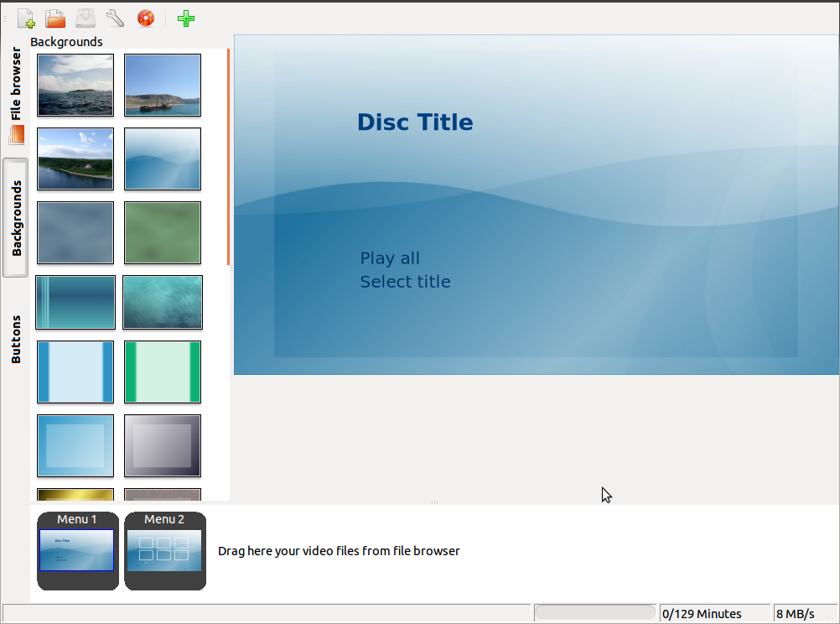Select Menu 1 in the titleset bar
Image resolution: width=840 pixels, height=624 pixels.
(x=77, y=550)
